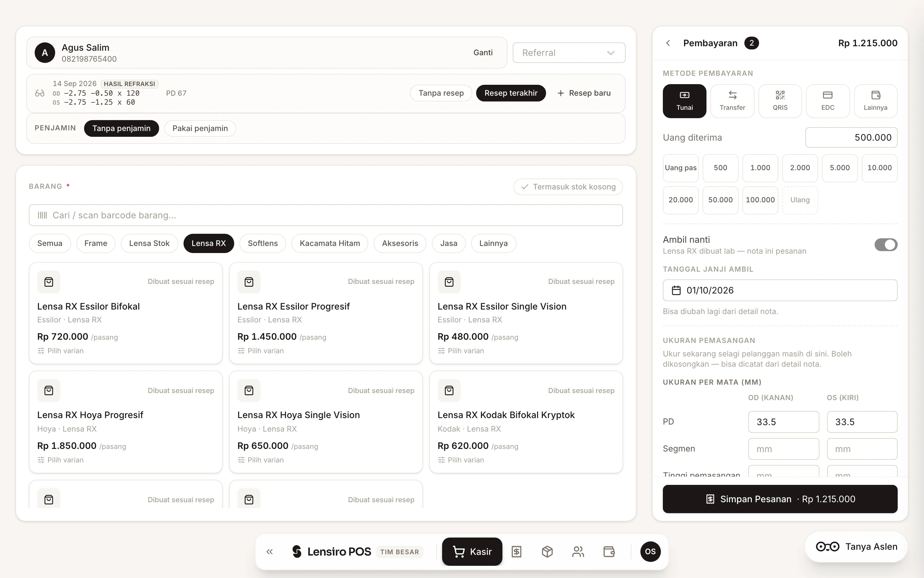Go back using Pembayaran back arrow
The image size is (924, 578).
point(668,43)
